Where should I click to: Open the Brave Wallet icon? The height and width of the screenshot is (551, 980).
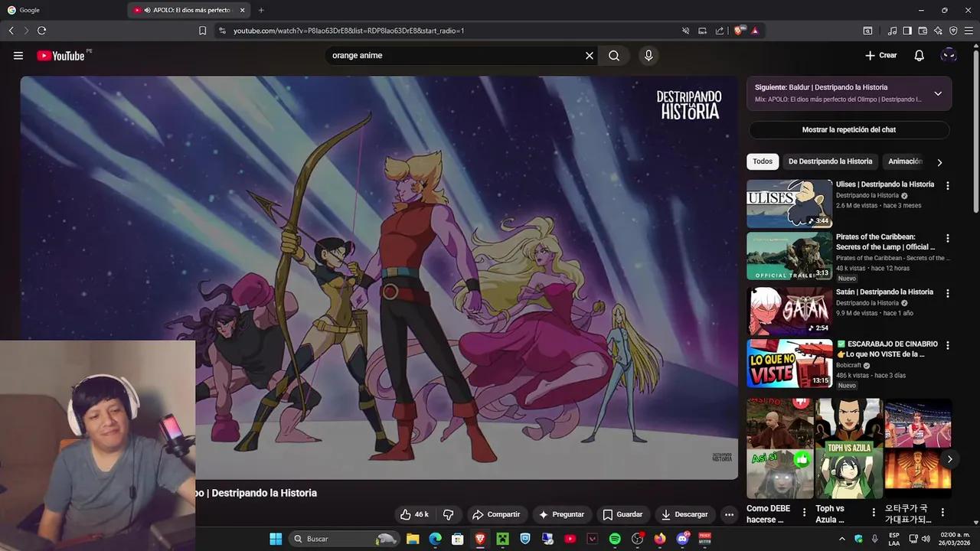(923, 31)
